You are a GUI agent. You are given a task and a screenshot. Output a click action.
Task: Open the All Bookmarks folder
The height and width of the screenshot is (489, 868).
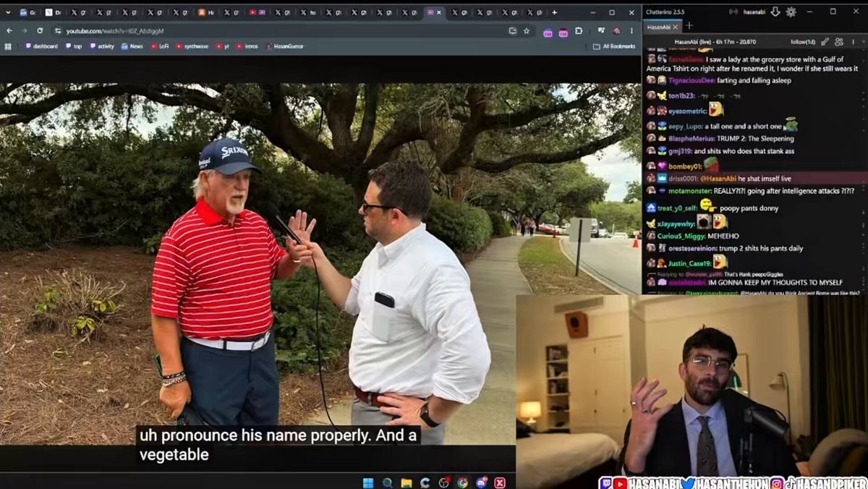[x=614, y=46]
